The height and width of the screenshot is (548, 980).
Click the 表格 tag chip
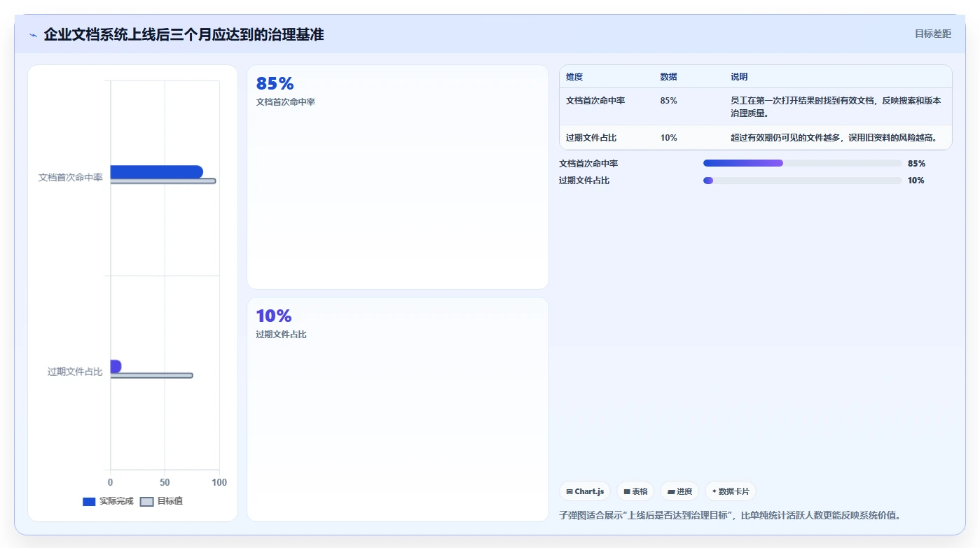point(635,491)
